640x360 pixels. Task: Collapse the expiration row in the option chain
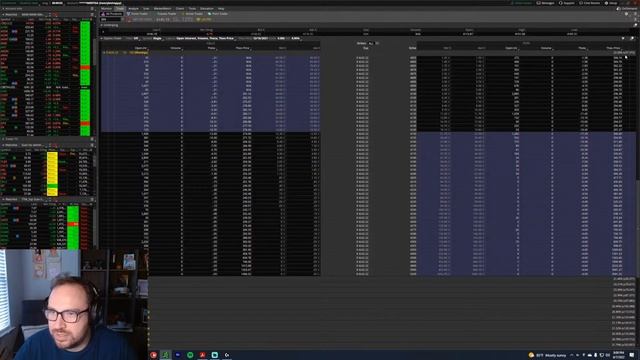tap(103, 52)
